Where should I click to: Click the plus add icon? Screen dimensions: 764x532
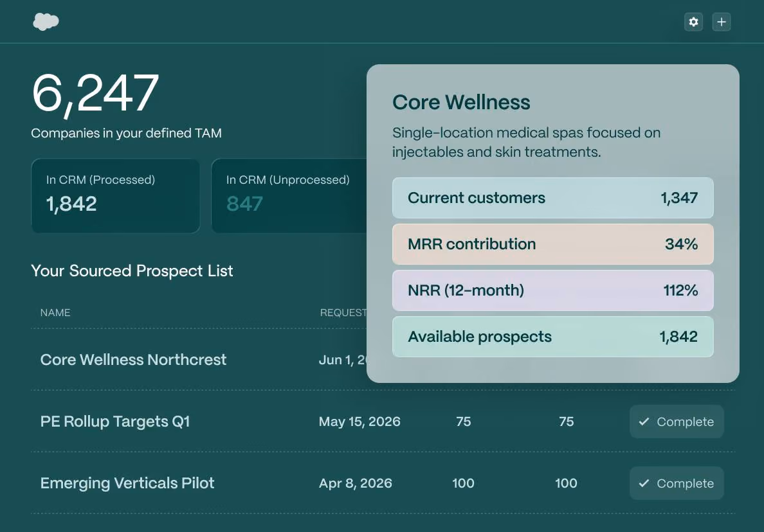point(721,22)
